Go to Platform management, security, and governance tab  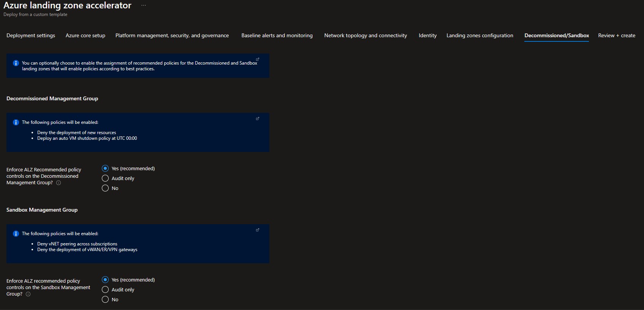click(x=172, y=35)
